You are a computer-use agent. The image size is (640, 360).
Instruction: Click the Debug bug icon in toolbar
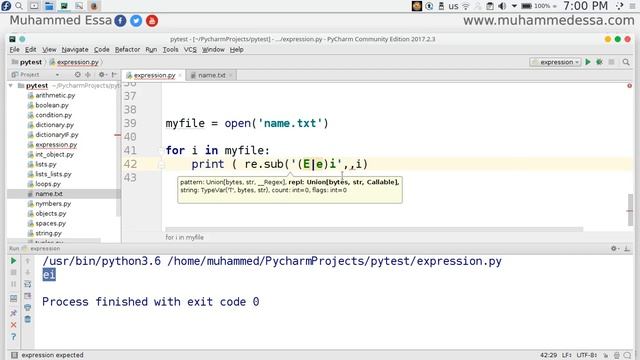pyautogui.click(x=599, y=62)
